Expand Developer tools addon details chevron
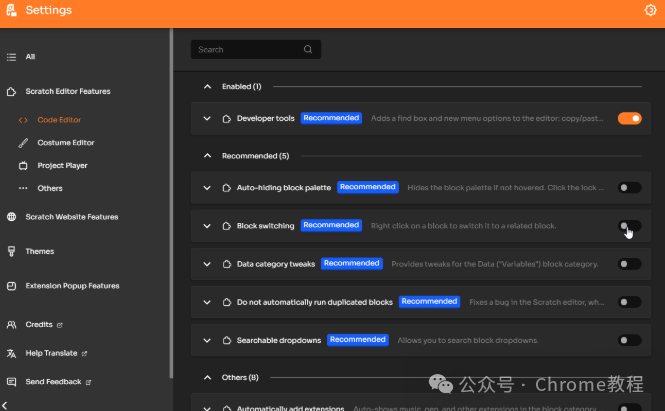 [x=207, y=119]
